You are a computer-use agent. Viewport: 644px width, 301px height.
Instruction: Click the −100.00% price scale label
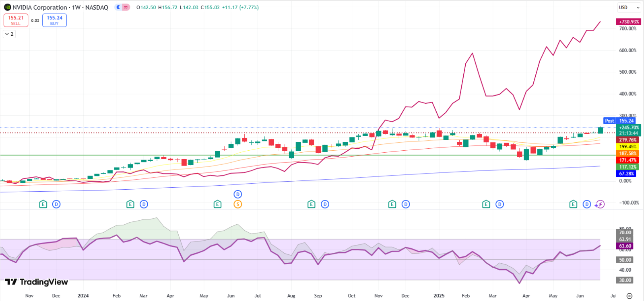[x=629, y=203]
